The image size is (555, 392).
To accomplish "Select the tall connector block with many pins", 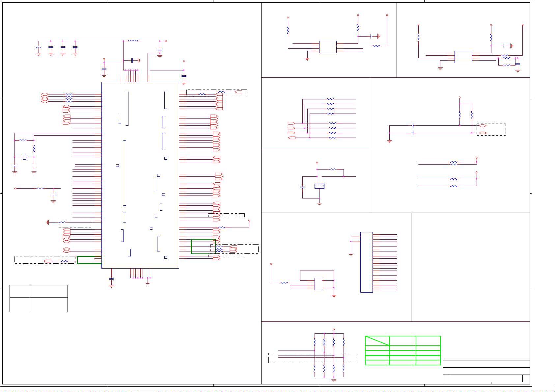I will pos(367,262).
